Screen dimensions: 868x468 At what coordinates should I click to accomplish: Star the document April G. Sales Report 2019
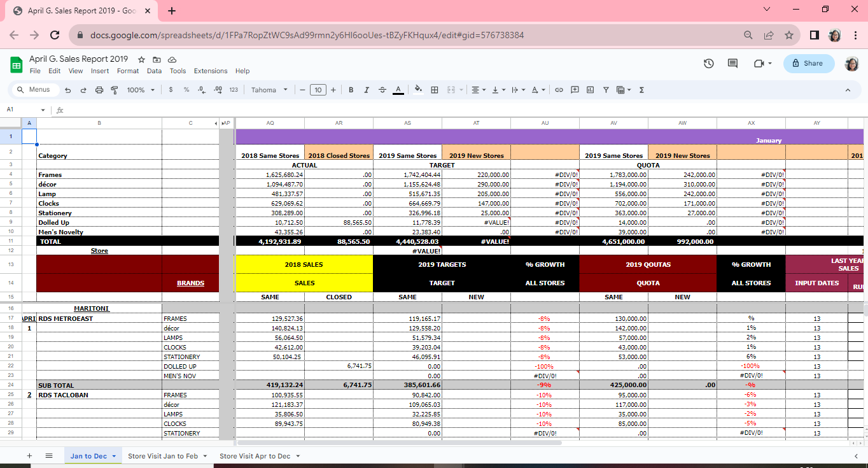click(141, 59)
